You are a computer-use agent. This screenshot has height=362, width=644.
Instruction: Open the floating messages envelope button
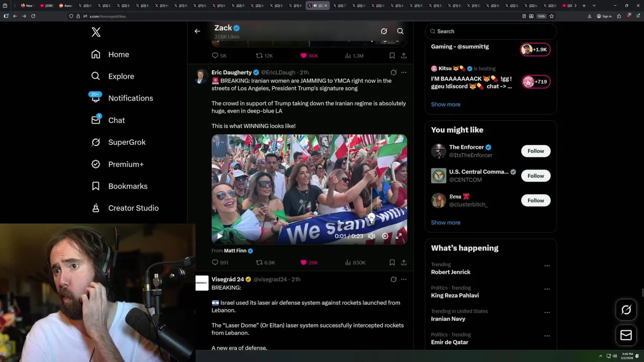point(626,335)
